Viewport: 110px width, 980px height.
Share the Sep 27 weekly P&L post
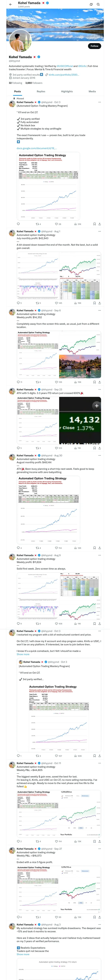[99, 917]
